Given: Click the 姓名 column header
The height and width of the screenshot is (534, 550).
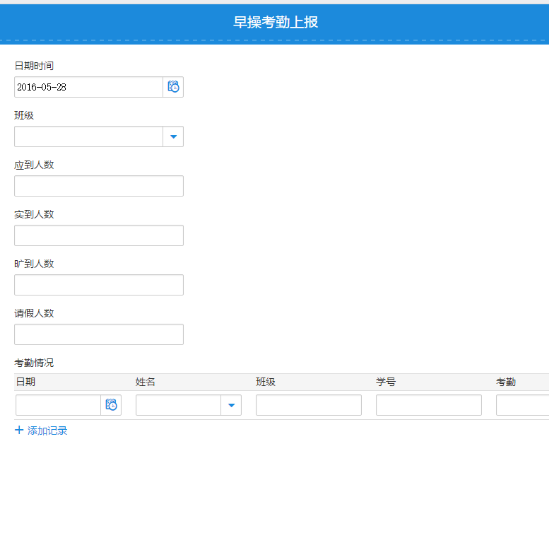Looking at the screenshot, I should tap(145, 382).
